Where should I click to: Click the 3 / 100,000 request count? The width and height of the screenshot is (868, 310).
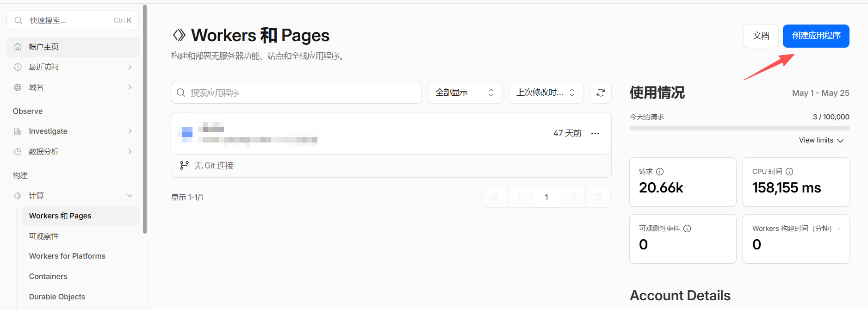831,117
